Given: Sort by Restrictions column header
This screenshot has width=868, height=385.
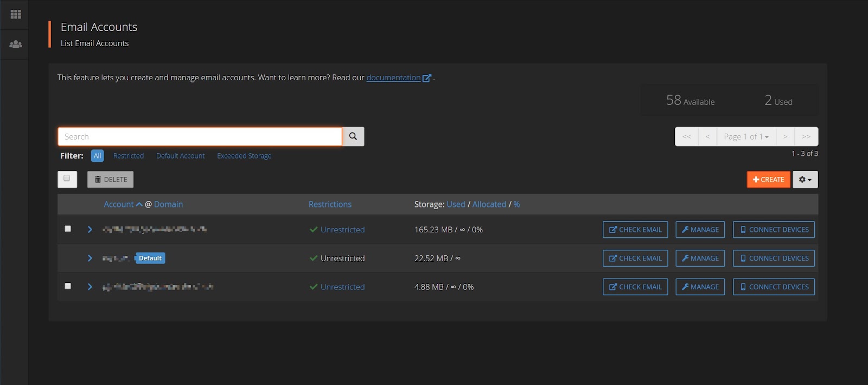Looking at the screenshot, I should [x=330, y=204].
